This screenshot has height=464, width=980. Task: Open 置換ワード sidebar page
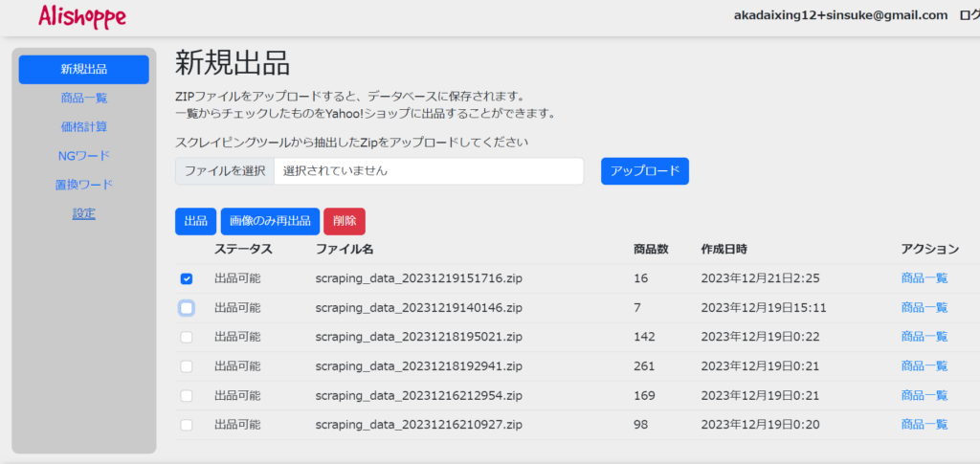pyautogui.click(x=83, y=185)
